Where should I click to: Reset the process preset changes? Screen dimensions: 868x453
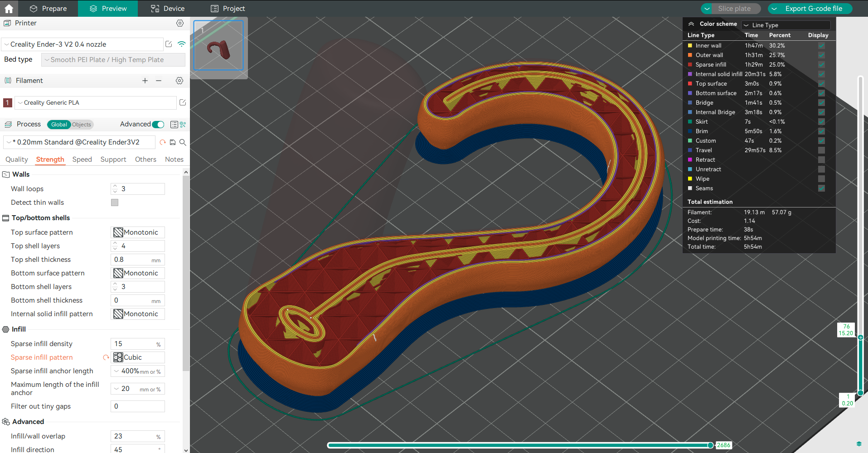point(163,142)
